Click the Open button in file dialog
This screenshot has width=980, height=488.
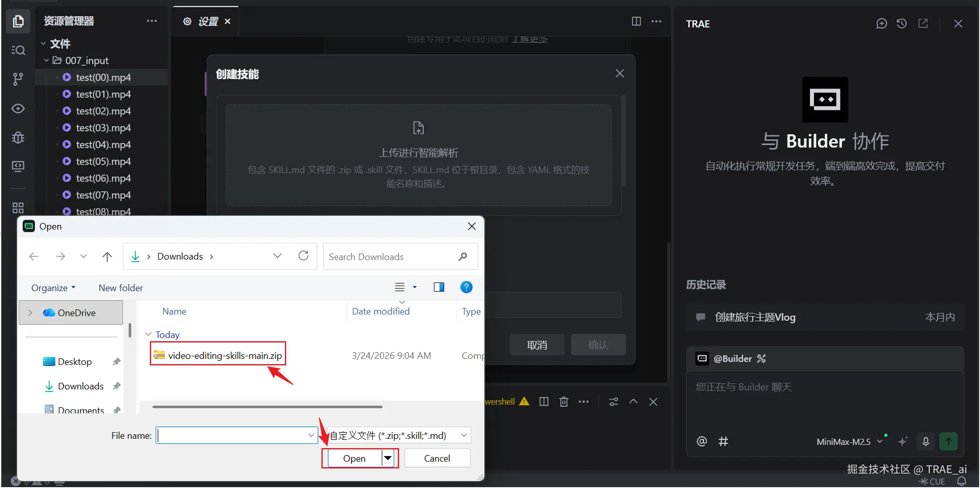click(354, 458)
